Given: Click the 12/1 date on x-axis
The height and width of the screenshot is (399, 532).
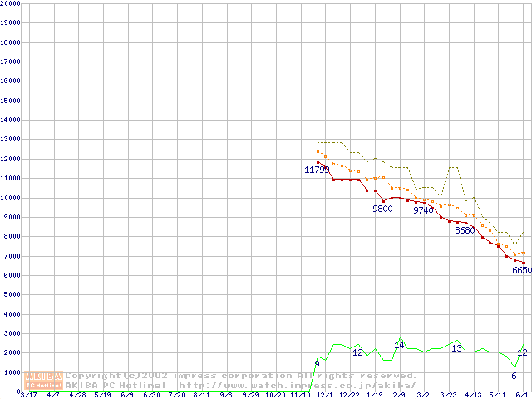Looking at the screenshot, I should [324, 395].
